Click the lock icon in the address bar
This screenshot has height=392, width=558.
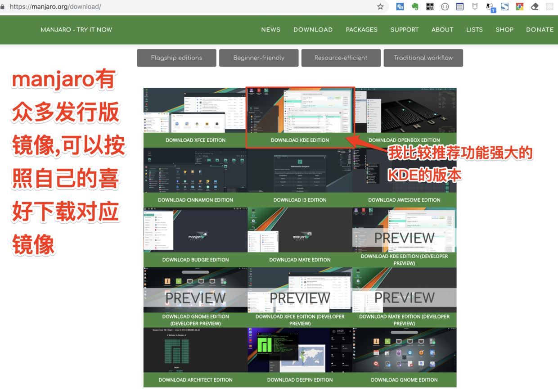[x=3, y=7]
